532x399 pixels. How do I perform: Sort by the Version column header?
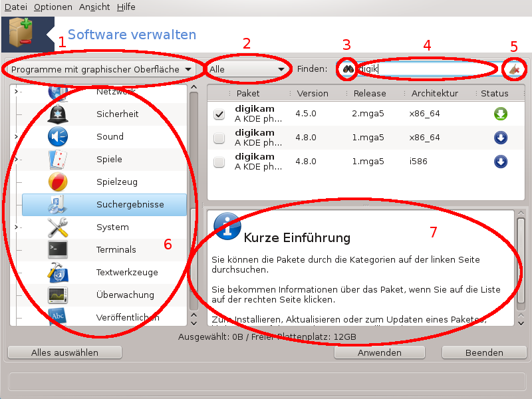tap(313, 93)
